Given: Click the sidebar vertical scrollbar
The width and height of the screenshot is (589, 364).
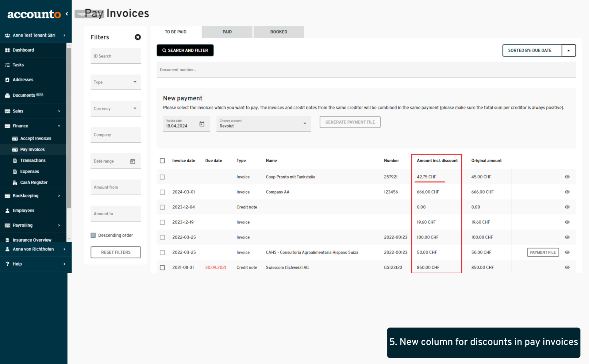Looking at the screenshot, I should (x=69, y=129).
